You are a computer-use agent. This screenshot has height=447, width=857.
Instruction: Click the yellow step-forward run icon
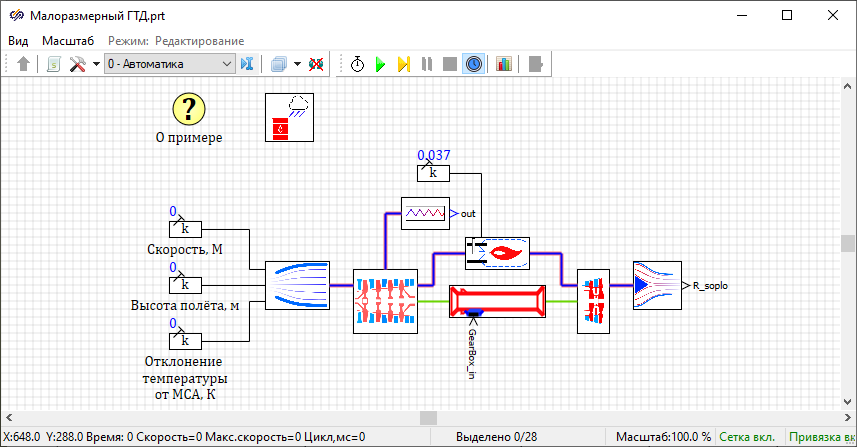click(x=403, y=64)
